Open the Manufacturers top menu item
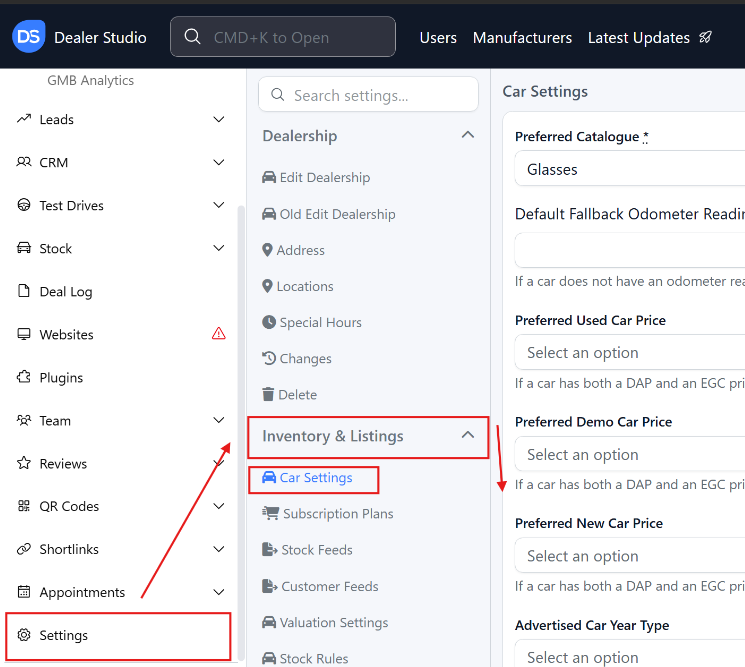Viewport: 745px width, 667px height. [522, 38]
